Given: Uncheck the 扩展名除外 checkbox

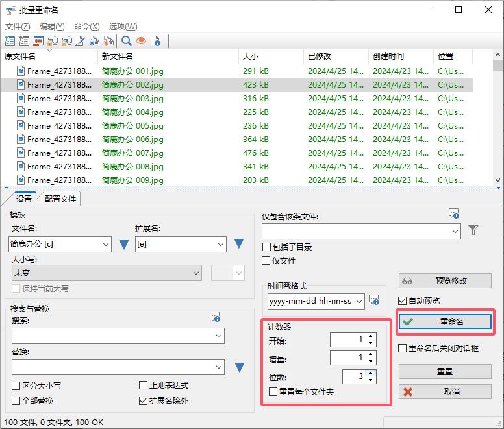Looking at the screenshot, I should pyautogui.click(x=143, y=400).
